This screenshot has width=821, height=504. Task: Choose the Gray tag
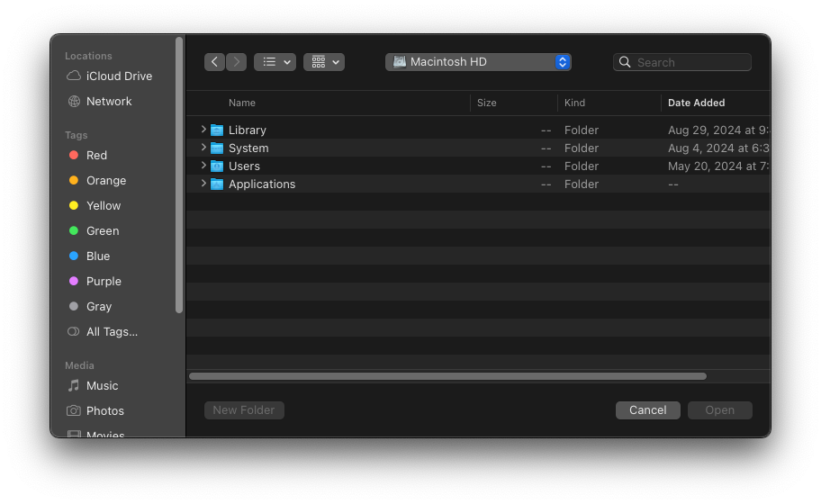[90, 306]
